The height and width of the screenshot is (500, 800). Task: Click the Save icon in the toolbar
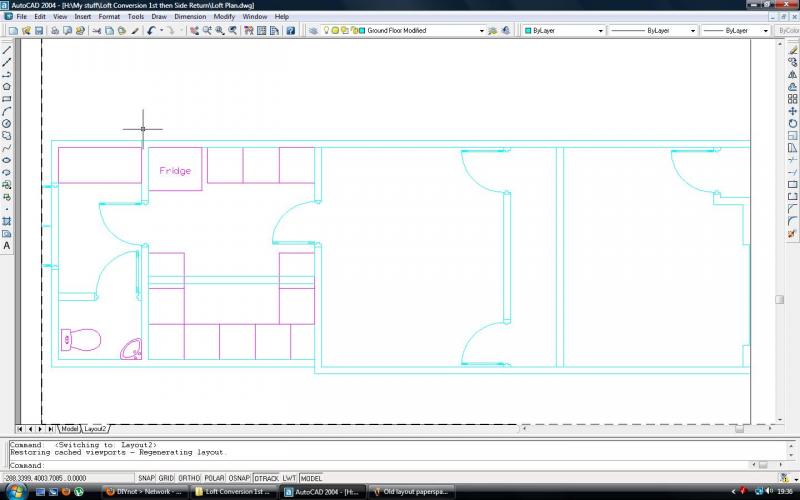point(38,31)
